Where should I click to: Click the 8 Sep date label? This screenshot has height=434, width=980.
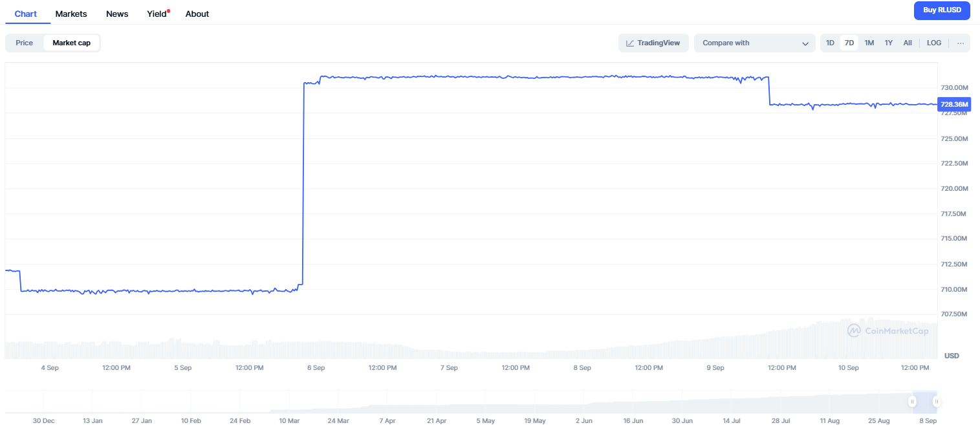pos(582,367)
